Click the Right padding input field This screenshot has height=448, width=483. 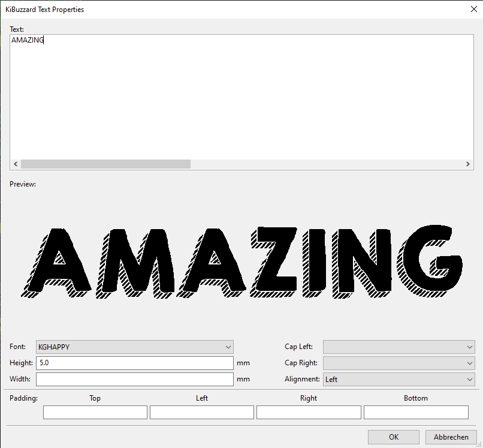pyautogui.click(x=308, y=412)
